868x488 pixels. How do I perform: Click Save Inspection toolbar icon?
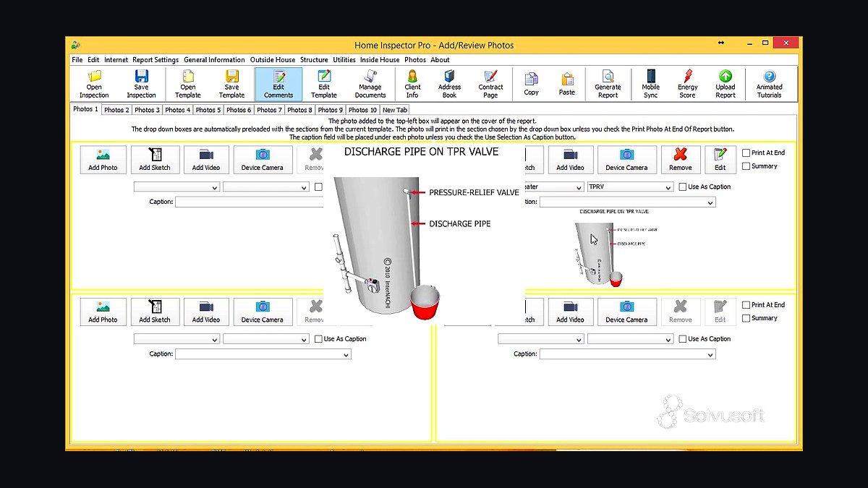pos(141,84)
